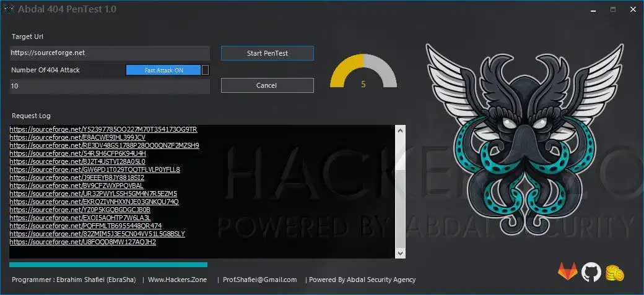Viewport: 644px width, 295px height.
Task: Click Powered By Abdal Security Agency text
Action: [362, 280]
